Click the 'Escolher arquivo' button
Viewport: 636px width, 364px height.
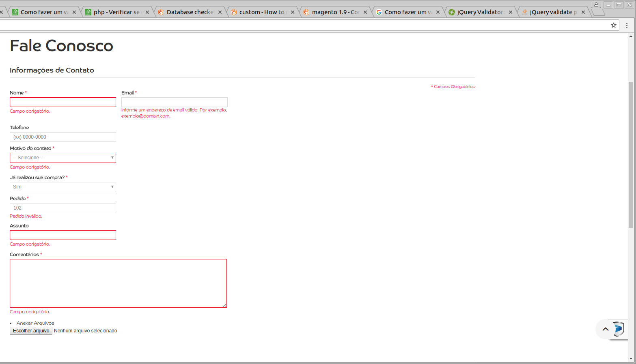pyautogui.click(x=31, y=331)
